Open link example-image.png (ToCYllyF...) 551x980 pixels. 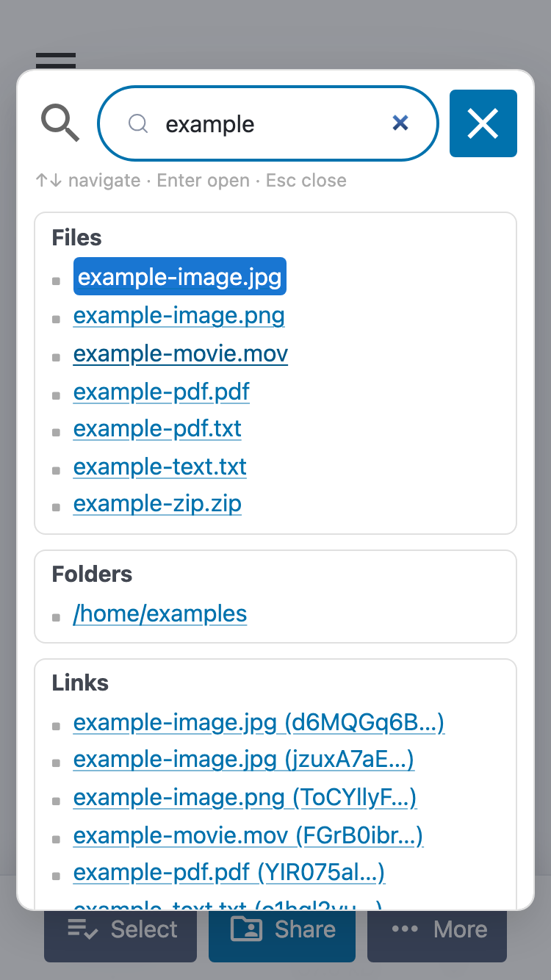click(245, 798)
